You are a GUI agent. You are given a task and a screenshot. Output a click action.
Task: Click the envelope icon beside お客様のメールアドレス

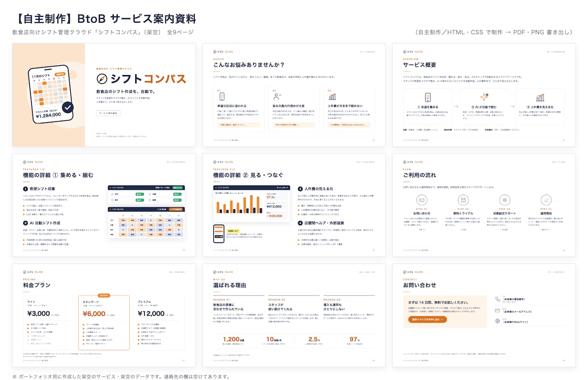pos(497,310)
